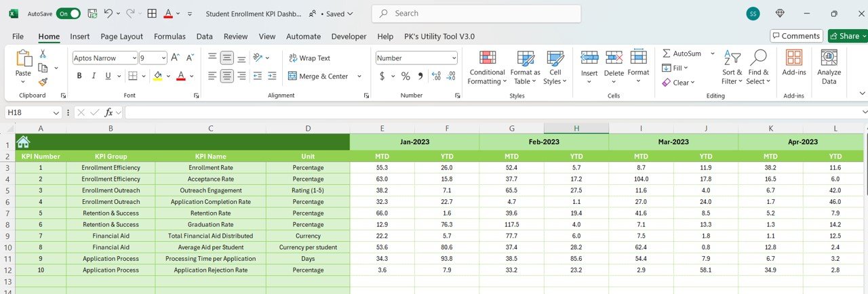Open the Clear dropdown in Editing
The image size is (868, 294).
677,83
